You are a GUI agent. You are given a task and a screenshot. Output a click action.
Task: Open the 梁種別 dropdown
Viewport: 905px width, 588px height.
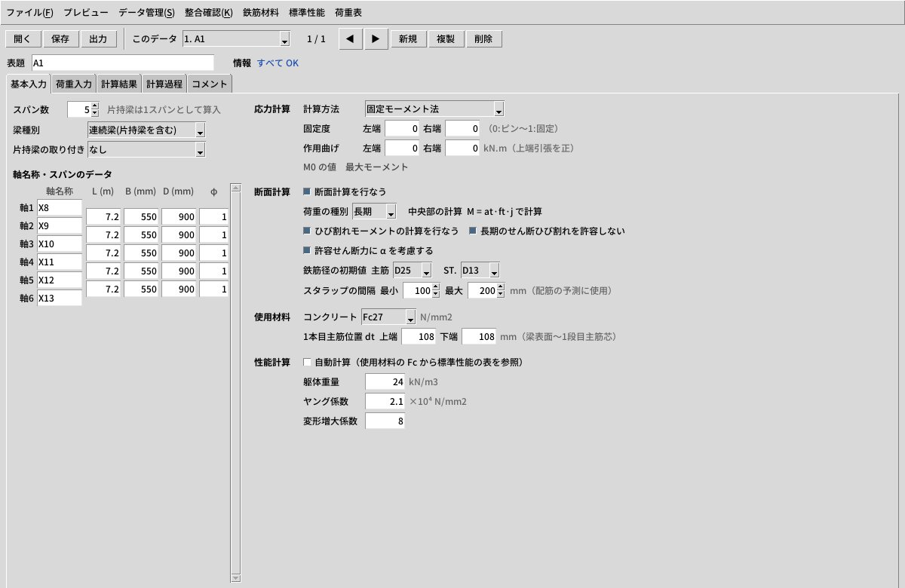click(146, 130)
